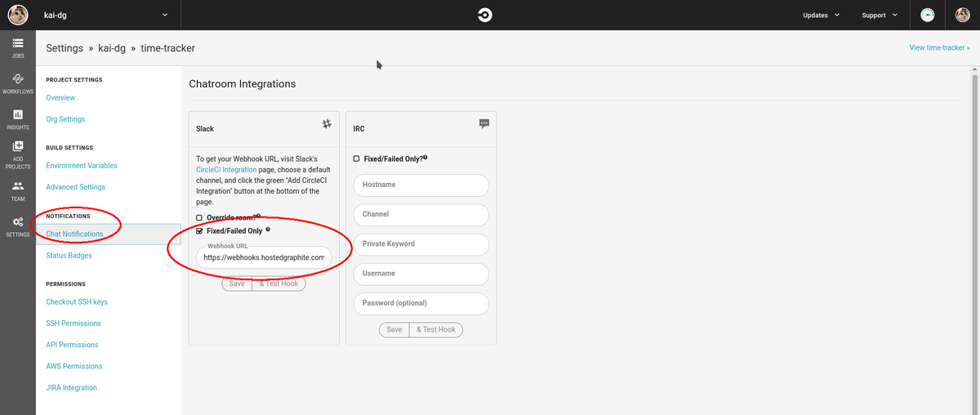Click the IRC Hostname input field
980x415 pixels.
[421, 185]
